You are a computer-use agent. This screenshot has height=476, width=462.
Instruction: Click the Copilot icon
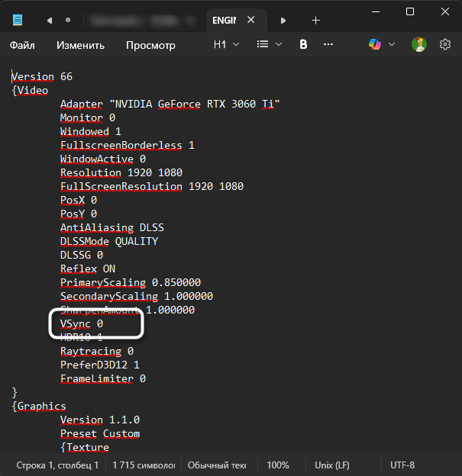tap(375, 45)
